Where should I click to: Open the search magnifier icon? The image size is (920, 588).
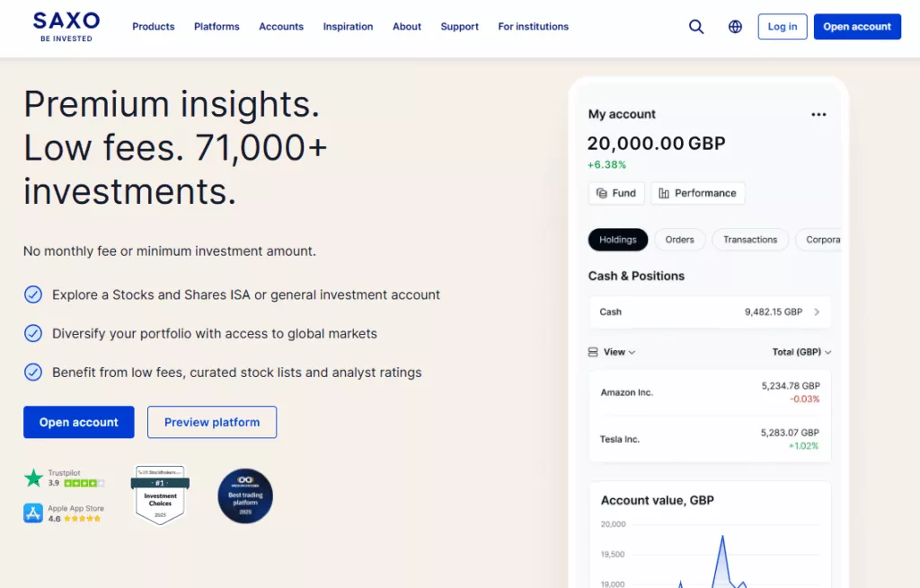696,26
